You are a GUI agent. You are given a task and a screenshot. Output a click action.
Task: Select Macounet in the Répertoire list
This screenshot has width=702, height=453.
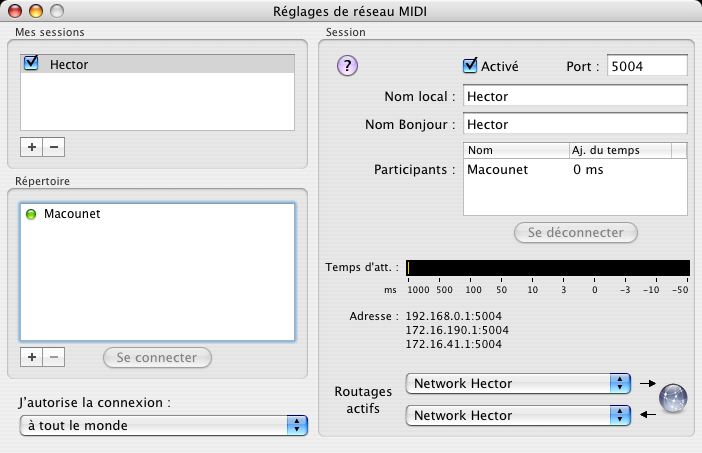pos(72,214)
